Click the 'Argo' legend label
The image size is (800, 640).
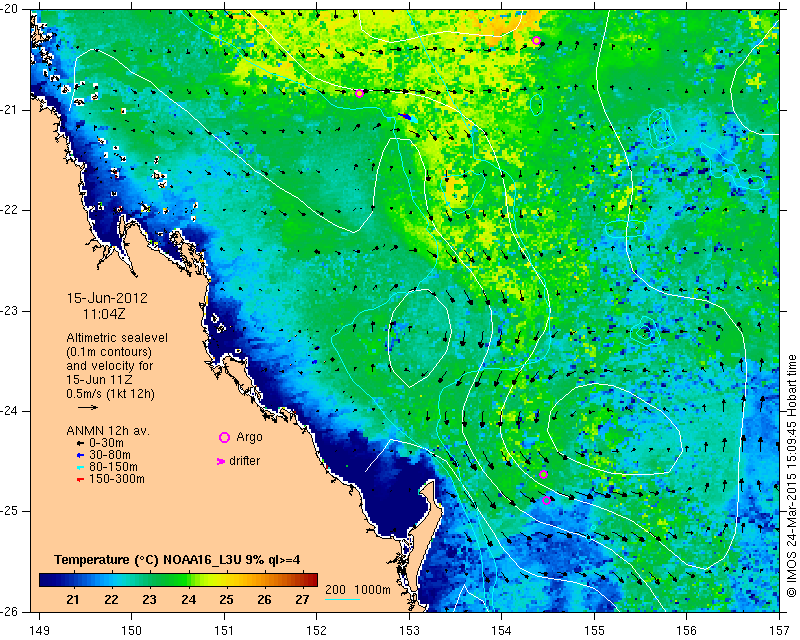click(249, 437)
